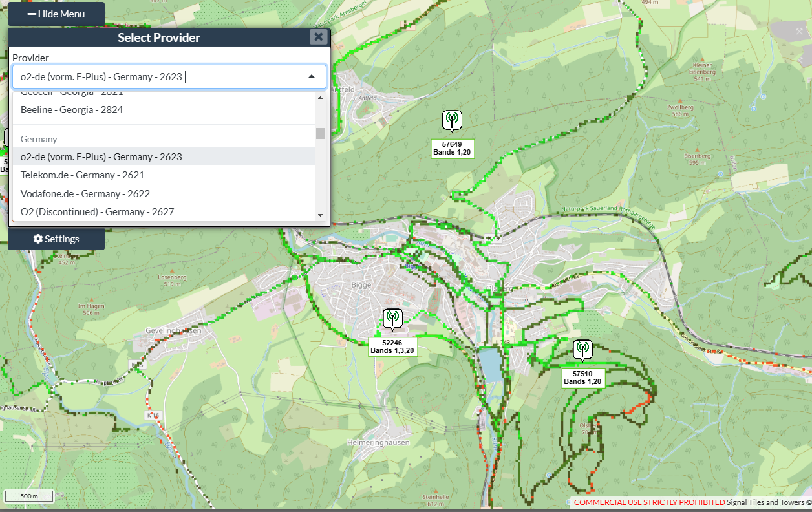The width and height of the screenshot is (812, 512).
Task: Select Beeline - Georgia - 2824
Action: (x=164, y=110)
